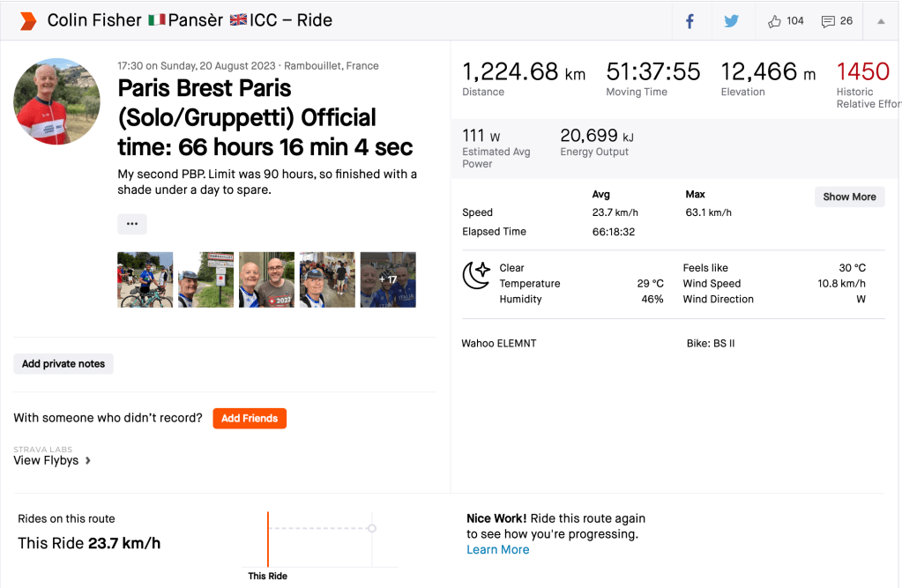Open the +17 more photos thumbnail
The image size is (902, 588).
point(388,279)
